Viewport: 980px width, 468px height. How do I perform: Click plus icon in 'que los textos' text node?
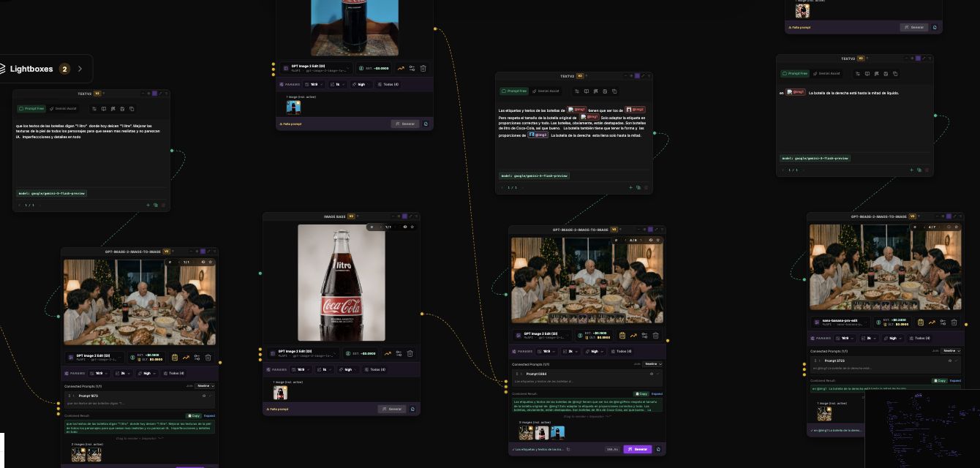point(148,205)
